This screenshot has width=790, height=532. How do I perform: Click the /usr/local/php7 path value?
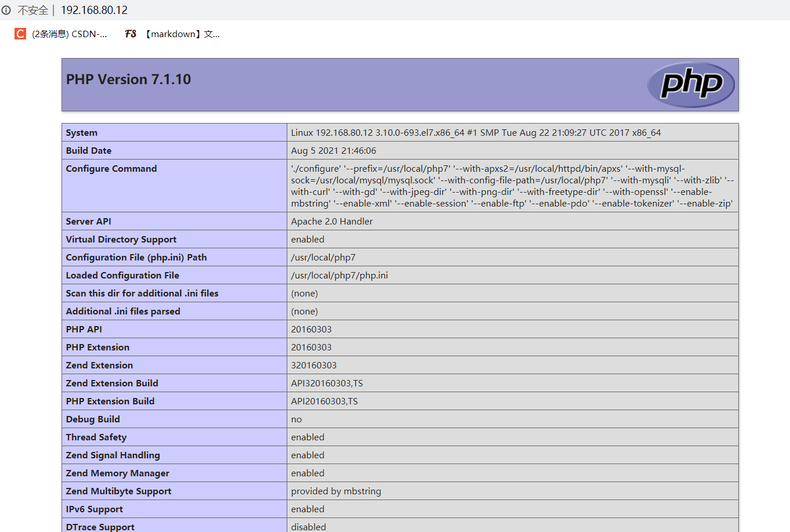[323, 257]
